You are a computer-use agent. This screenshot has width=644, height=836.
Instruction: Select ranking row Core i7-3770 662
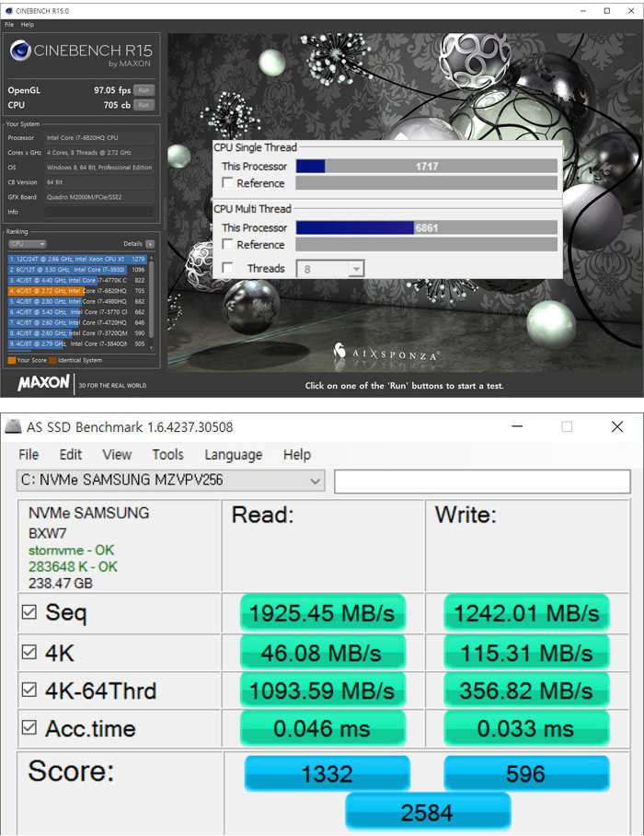pos(77,312)
